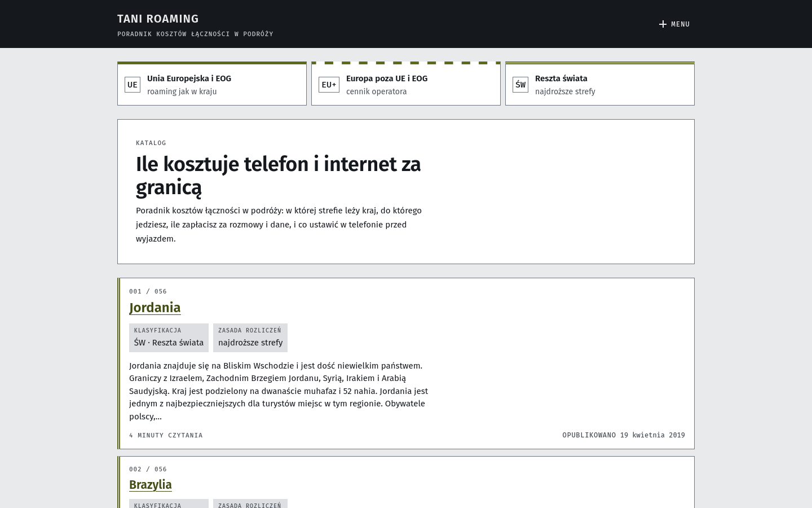
Task: Click the UE badge icon
Action: [x=133, y=85]
